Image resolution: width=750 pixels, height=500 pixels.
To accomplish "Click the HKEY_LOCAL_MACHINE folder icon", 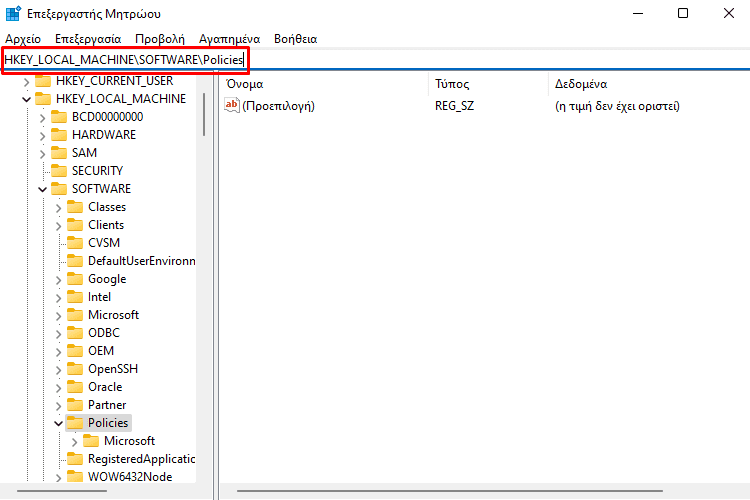I will point(43,99).
